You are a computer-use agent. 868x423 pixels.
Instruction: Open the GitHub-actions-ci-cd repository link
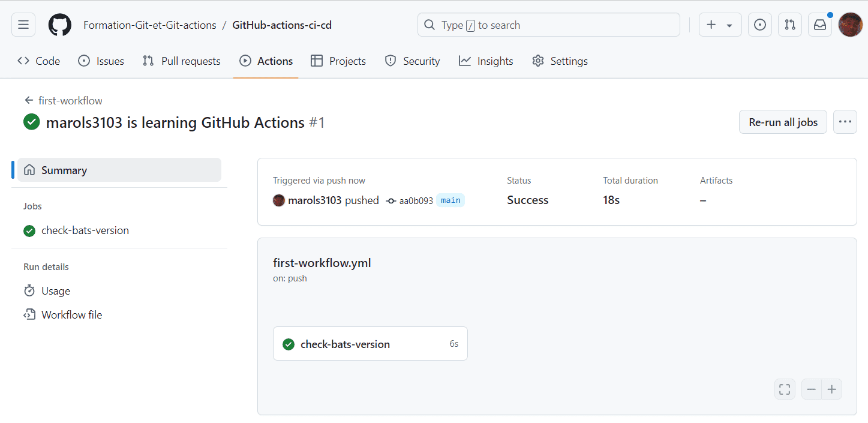coord(282,25)
